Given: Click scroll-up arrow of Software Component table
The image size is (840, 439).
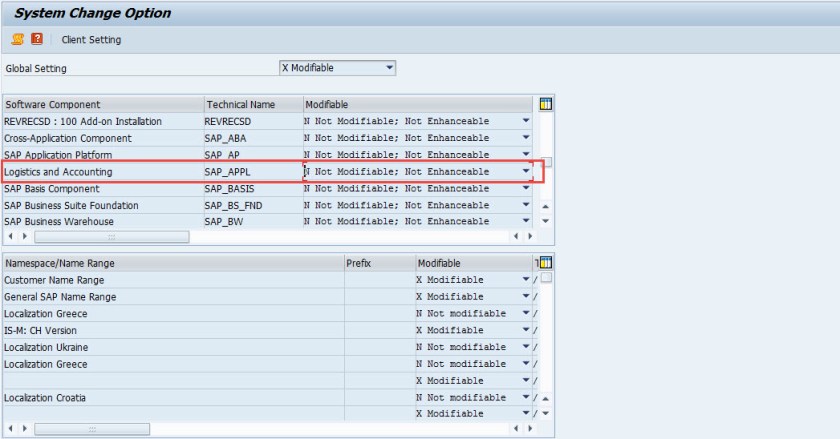Looking at the screenshot, I should pyautogui.click(x=545, y=206).
